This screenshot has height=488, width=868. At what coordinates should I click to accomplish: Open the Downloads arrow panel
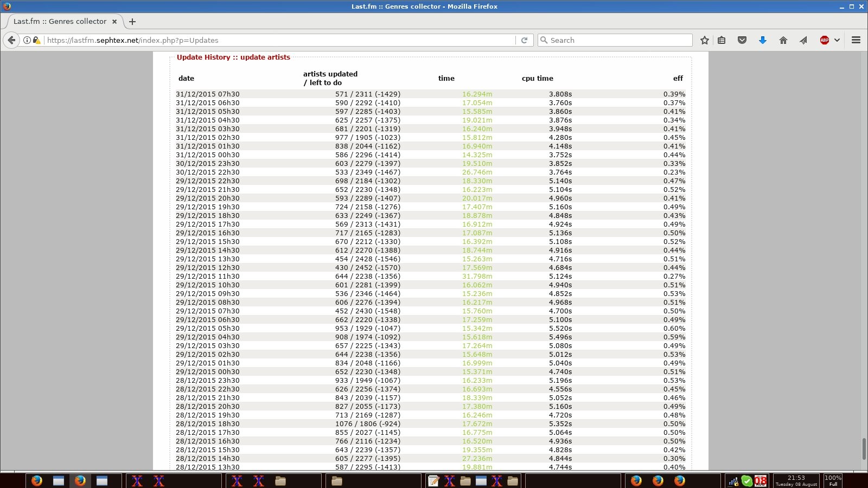[x=762, y=40]
